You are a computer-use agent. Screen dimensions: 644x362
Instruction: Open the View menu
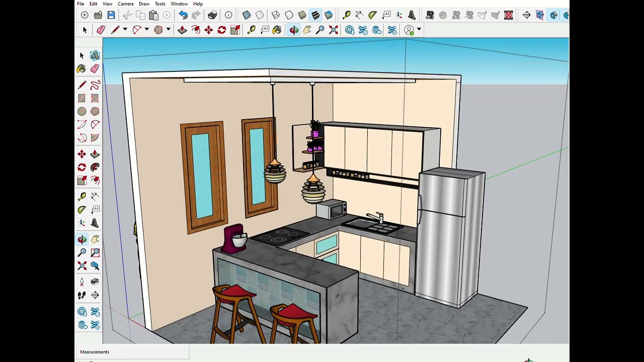tap(108, 4)
